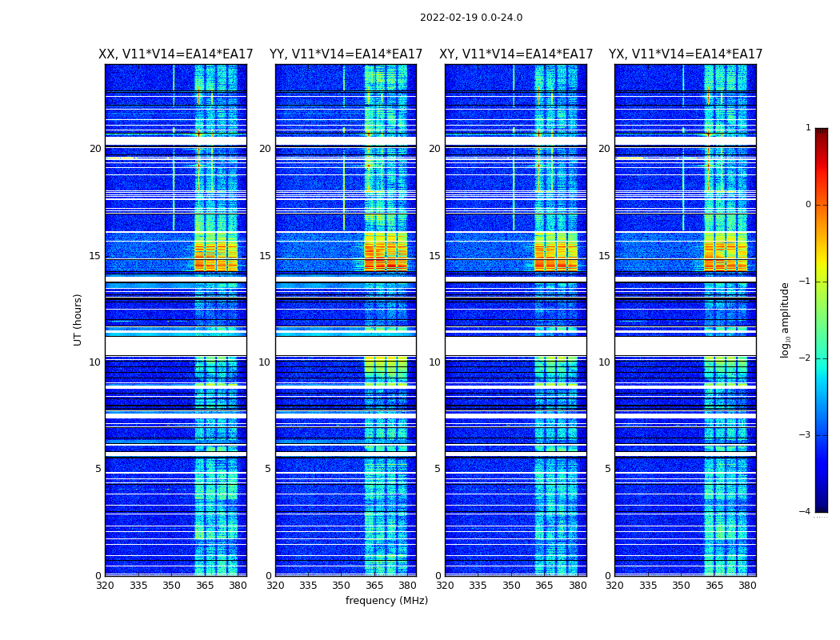Click the XY, V11*V14=EA14*EA17 panel title
This screenshot has width=840, height=640.
click(516, 54)
